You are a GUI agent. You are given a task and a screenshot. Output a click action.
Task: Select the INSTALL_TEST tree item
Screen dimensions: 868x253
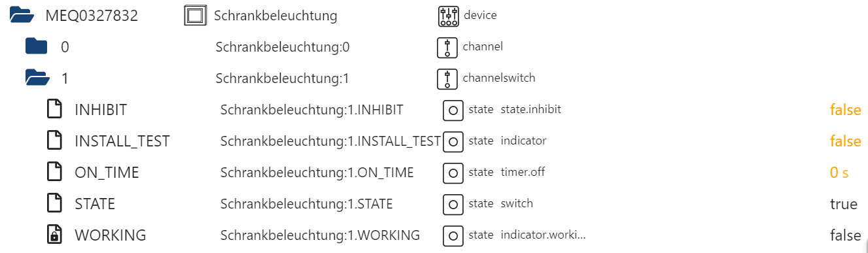point(122,141)
